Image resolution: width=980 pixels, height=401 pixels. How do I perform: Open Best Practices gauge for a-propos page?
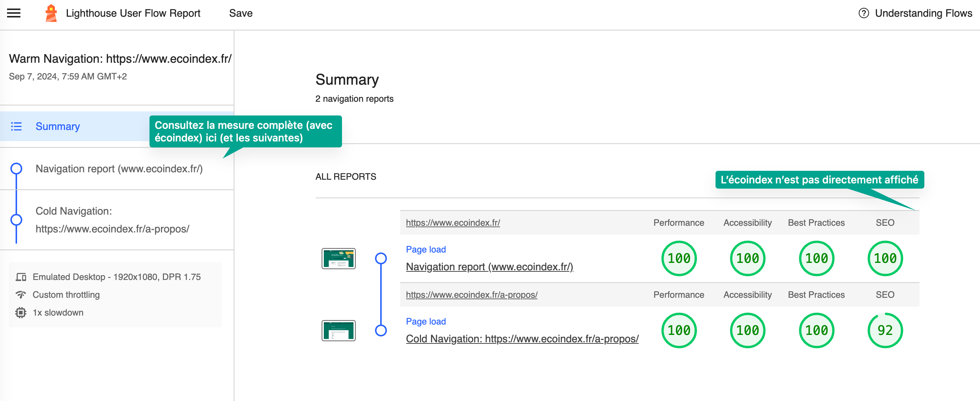[x=816, y=330]
